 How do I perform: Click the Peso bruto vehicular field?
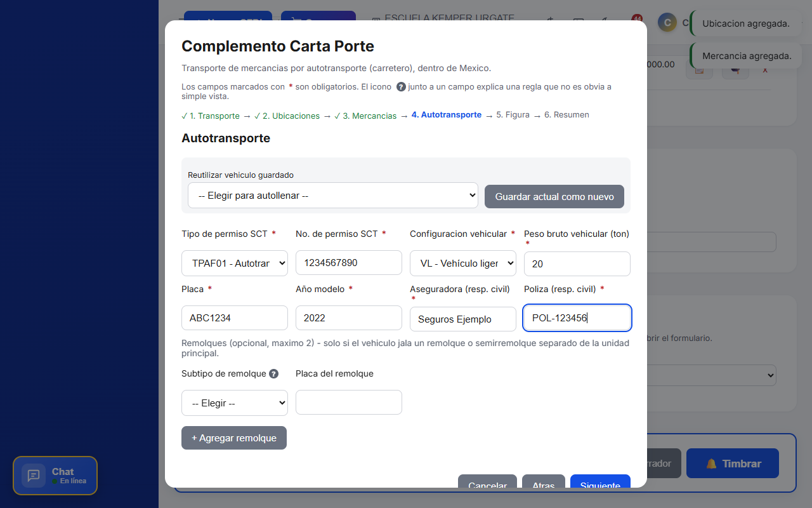pos(577,264)
